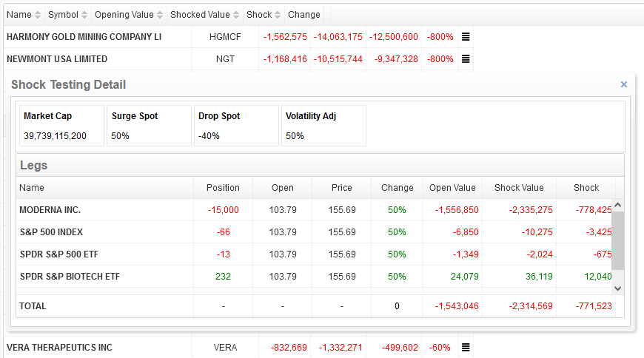
Task: Select HARMONY GOLD MINING COMPANY LI row name
Action: pos(84,37)
